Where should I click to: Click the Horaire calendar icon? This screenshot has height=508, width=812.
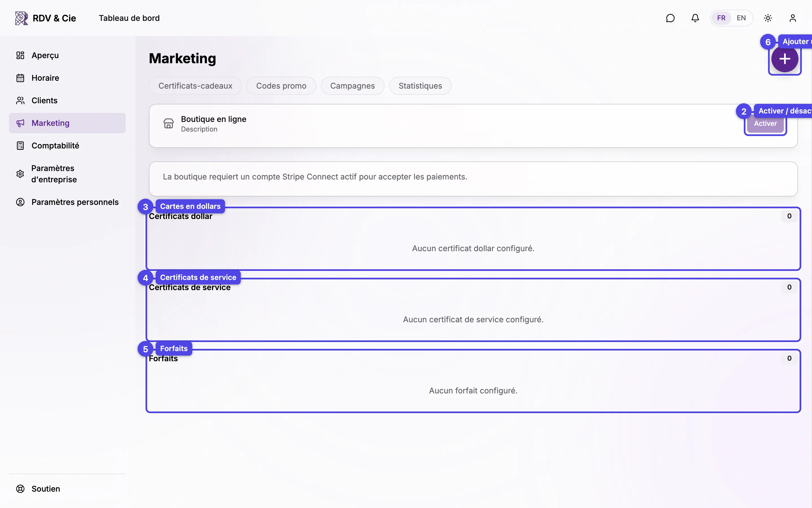click(20, 78)
